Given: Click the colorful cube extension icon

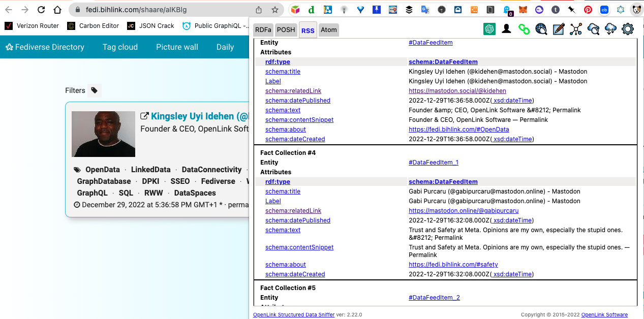Looking at the screenshot, I should [x=295, y=10].
